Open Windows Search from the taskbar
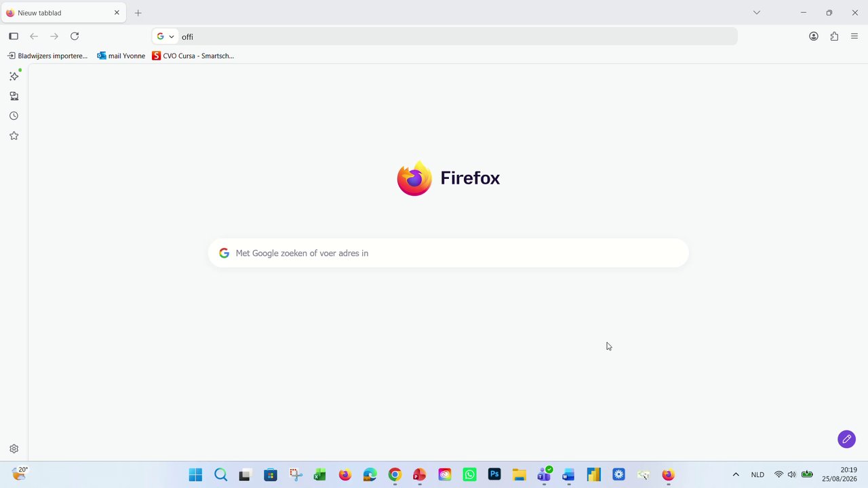868x488 pixels. tap(220, 474)
